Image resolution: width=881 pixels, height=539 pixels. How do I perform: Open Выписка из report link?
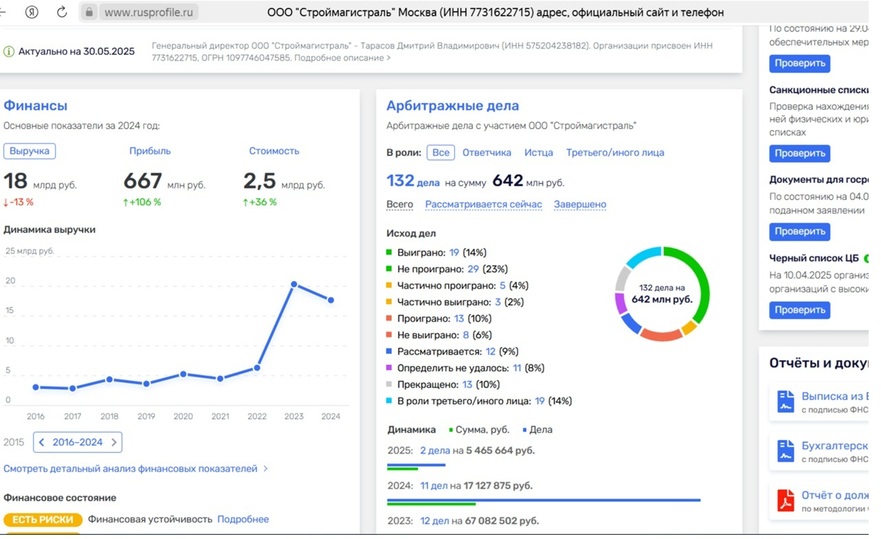(x=834, y=397)
